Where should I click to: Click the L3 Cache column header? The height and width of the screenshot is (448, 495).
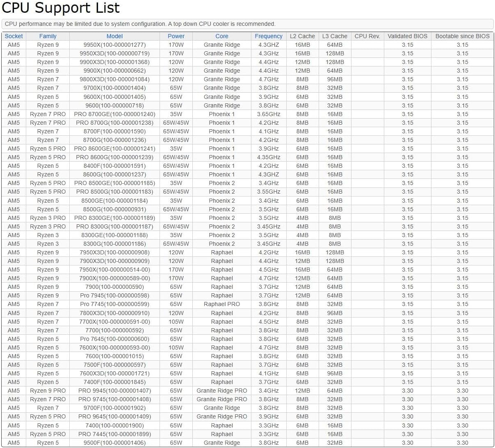(335, 36)
